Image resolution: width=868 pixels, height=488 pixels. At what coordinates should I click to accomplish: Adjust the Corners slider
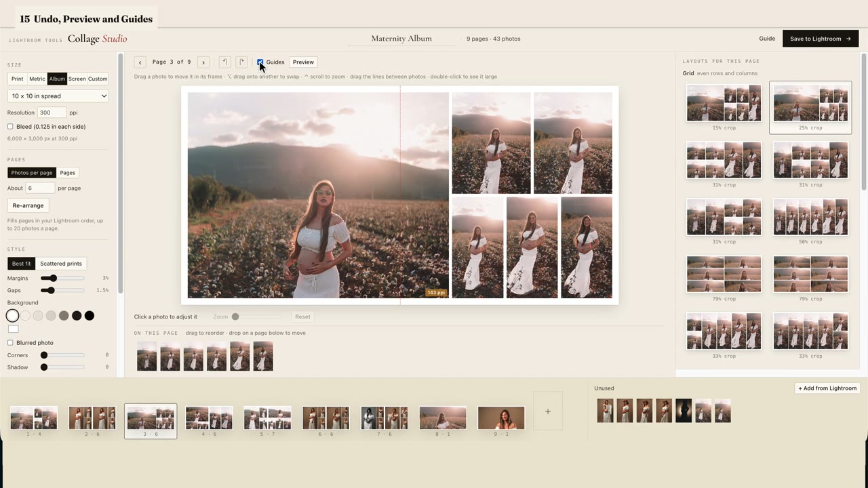coord(62,355)
